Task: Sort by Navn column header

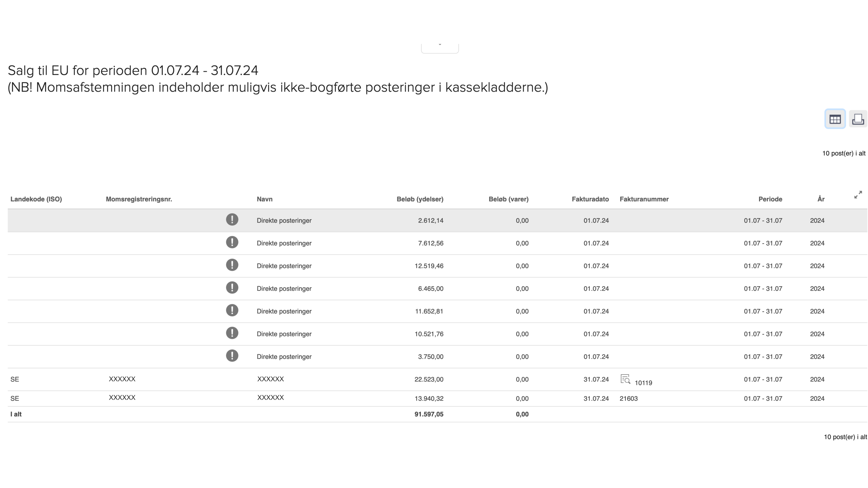Action: 264,199
